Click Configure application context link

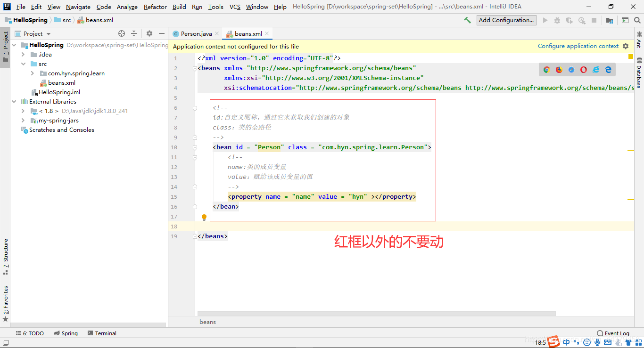point(578,46)
